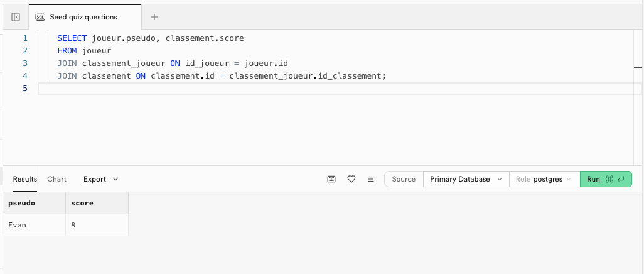Viewport: 644px width, 274px height.
Task: Click line number 1 in the editor gutter
Action: tap(25, 38)
